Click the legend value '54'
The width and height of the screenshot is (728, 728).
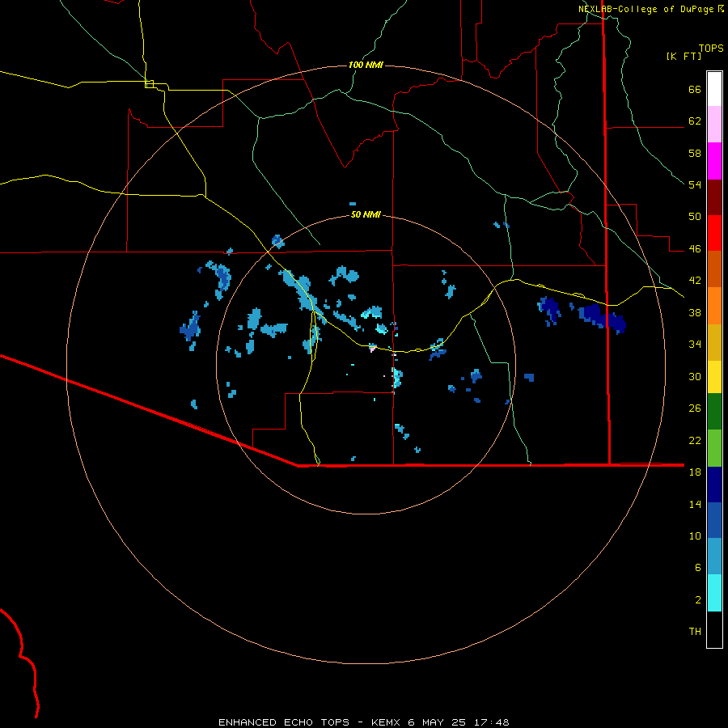click(x=695, y=184)
